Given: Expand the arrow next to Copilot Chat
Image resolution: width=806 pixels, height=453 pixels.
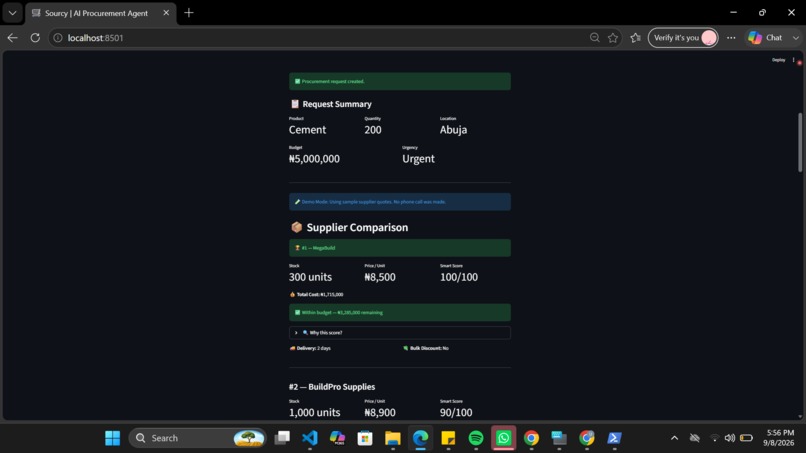Looking at the screenshot, I should tap(796, 38).
